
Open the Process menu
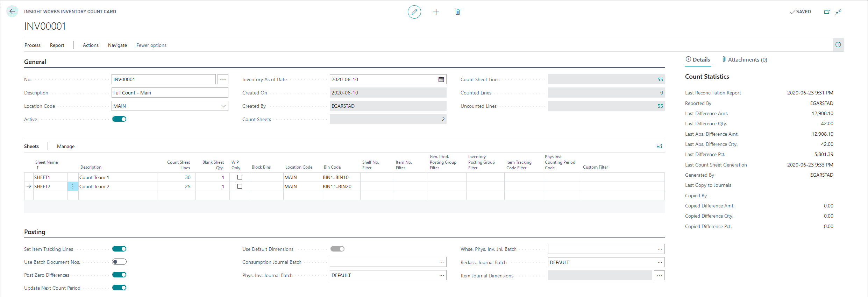tap(33, 45)
